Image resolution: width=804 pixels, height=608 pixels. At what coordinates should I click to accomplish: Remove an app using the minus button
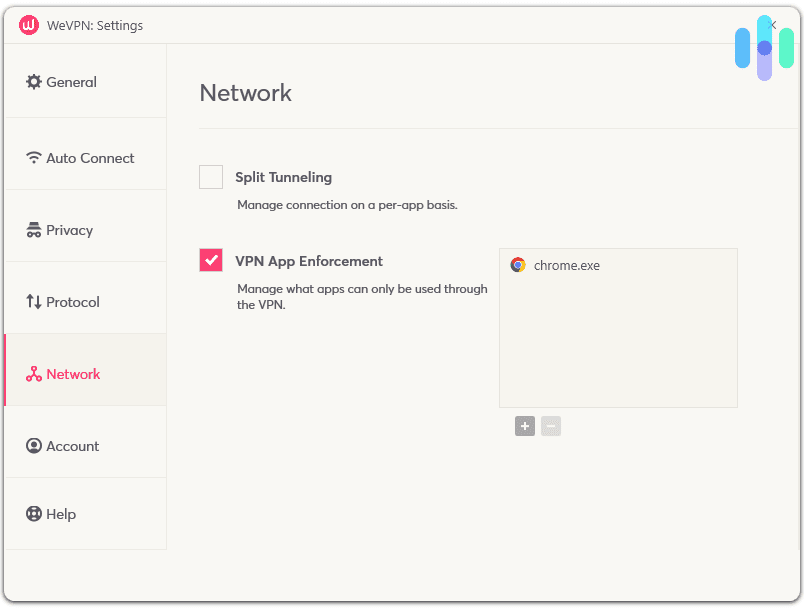550,426
